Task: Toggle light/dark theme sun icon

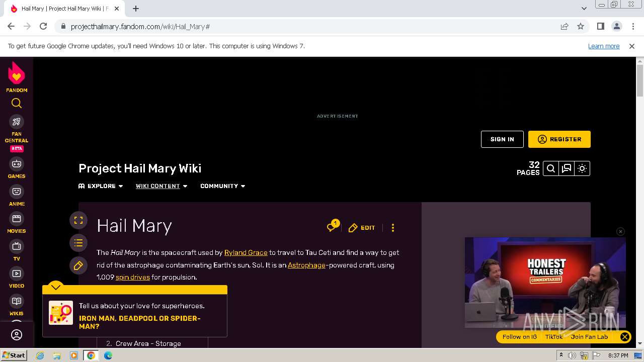Action: pyautogui.click(x=582, y=168)
